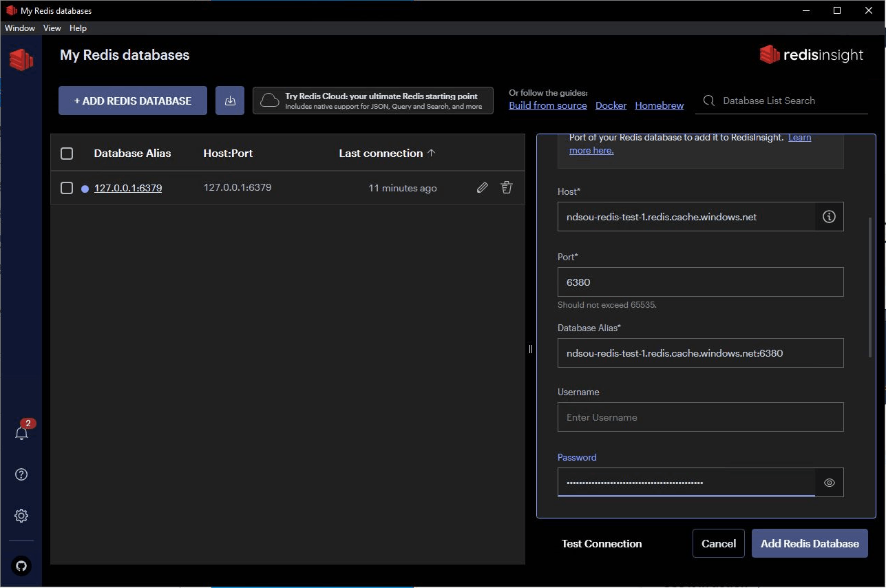Open the Help menu
Screen dimensions: 886x588
click(78, 28)
